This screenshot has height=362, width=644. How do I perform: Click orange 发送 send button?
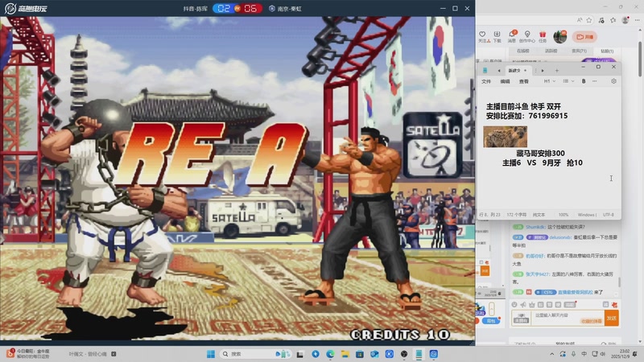pyautogui.click(x=612, y=318)
